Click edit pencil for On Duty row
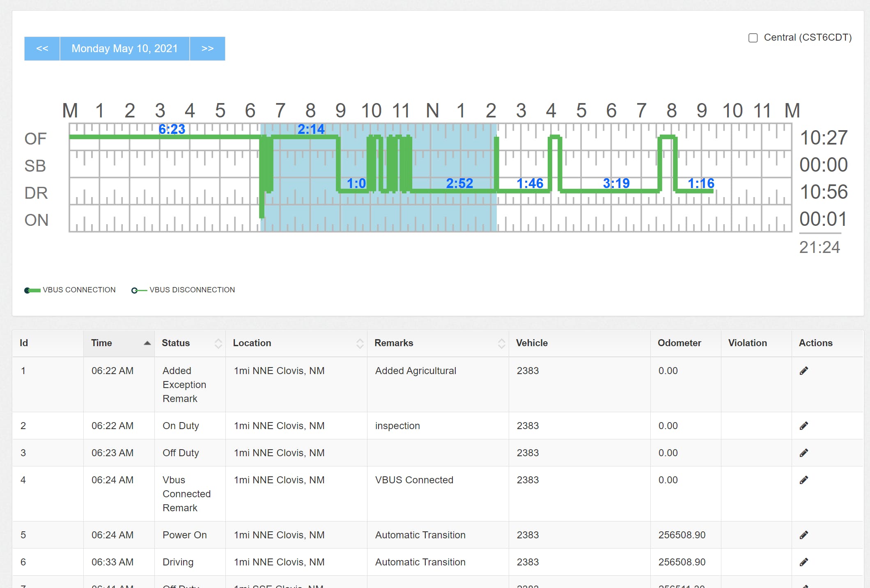 coord(803,426)
